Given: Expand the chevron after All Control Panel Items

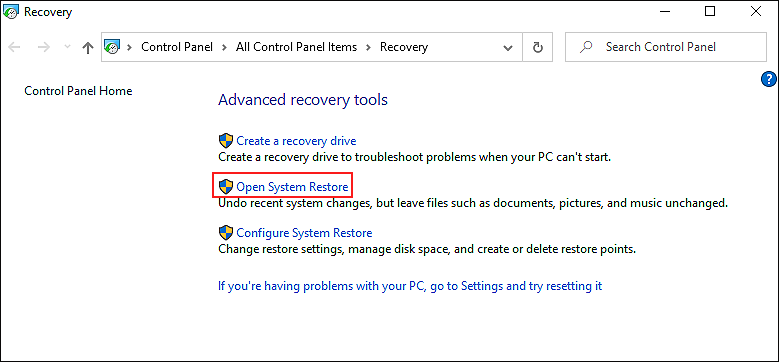Looking at the screenshot, I should coord(369,47).
